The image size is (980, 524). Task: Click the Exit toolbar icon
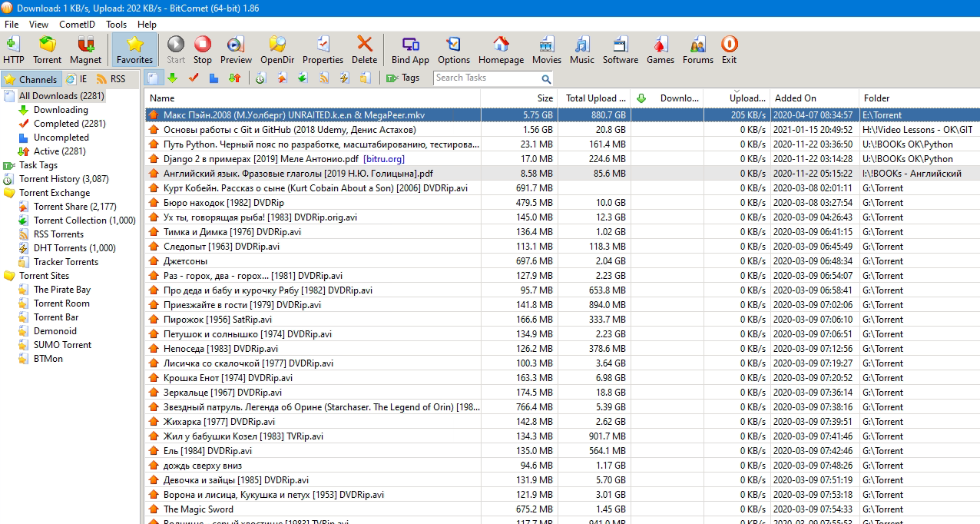tap(729, 50)
